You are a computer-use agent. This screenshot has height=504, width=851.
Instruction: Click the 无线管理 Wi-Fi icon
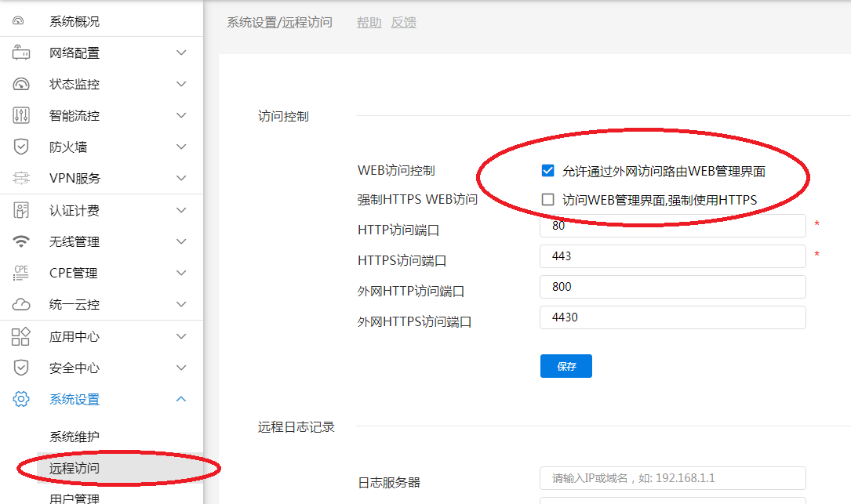point(21,242)
